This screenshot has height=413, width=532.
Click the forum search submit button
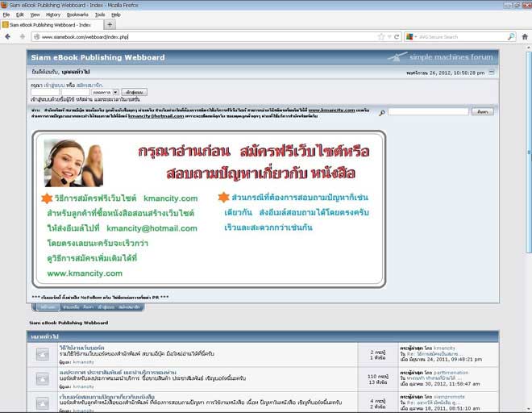point(483,111)
